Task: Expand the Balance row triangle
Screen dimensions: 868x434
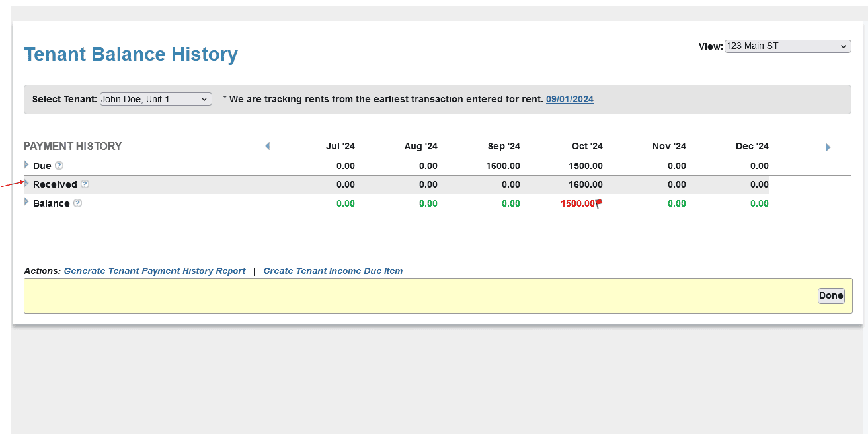Action: [26, 202]
